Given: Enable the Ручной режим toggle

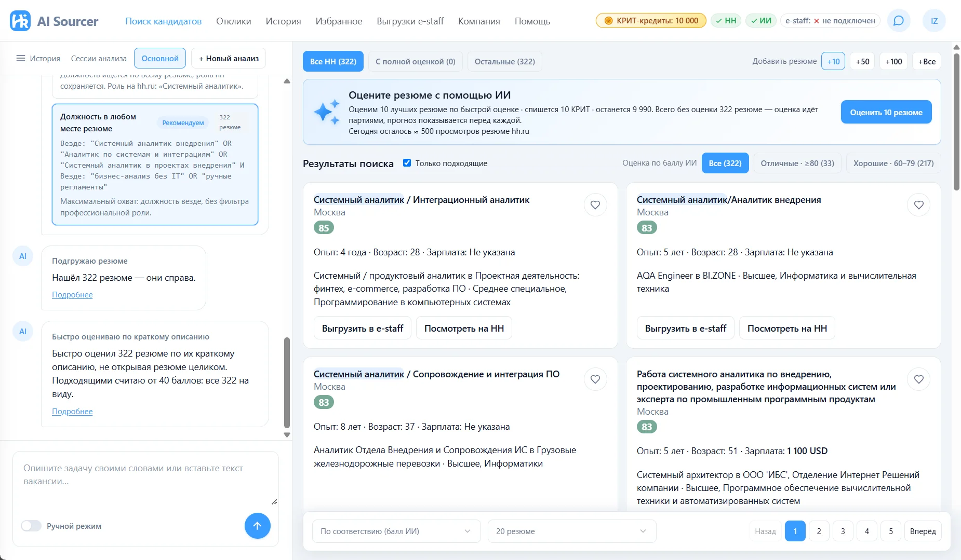Looking at the screenshot, I should point(31,526).
